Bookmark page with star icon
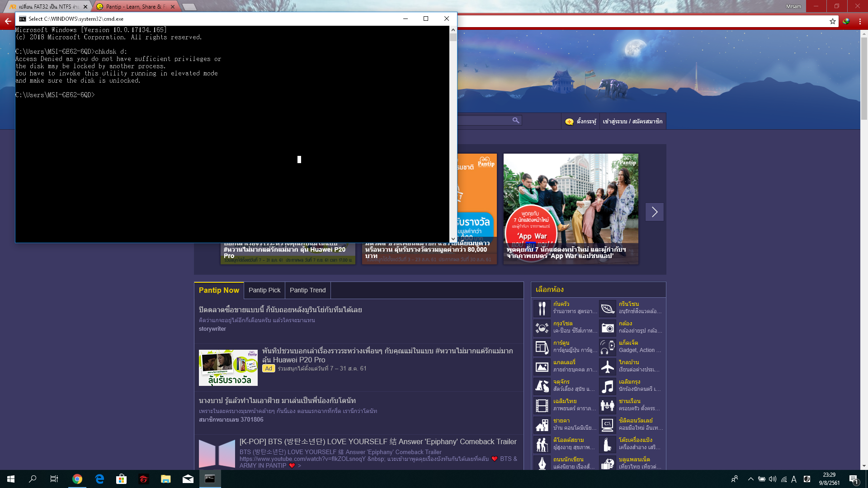This screenshot has height=488, width=868. point(832,21)
